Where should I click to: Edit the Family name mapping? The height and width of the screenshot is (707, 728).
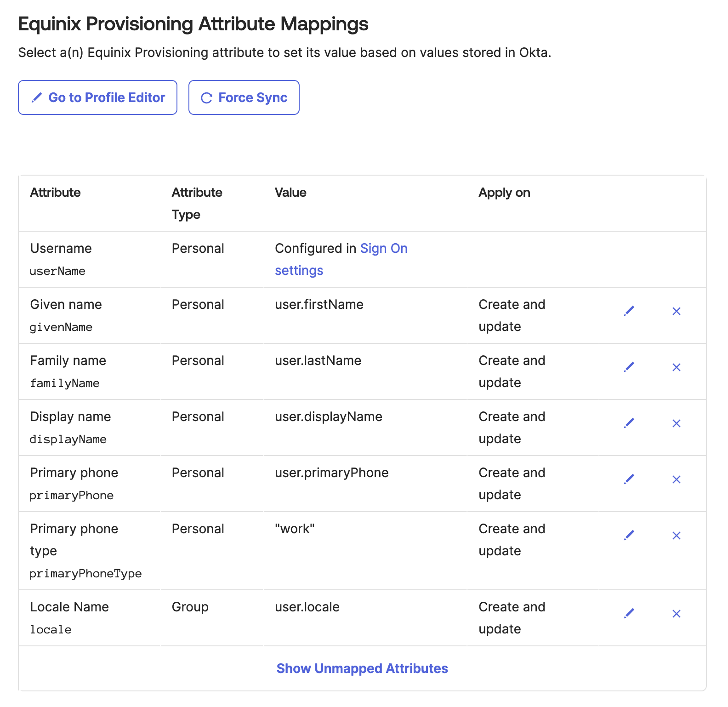click(x=629, y=367)
